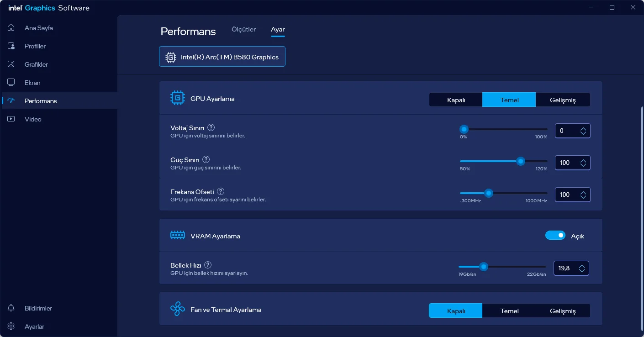The width and height of the screenshot is (644, 337).
Task: Set GPU Ayarlama to Kapalı
Action: [456, 100]
